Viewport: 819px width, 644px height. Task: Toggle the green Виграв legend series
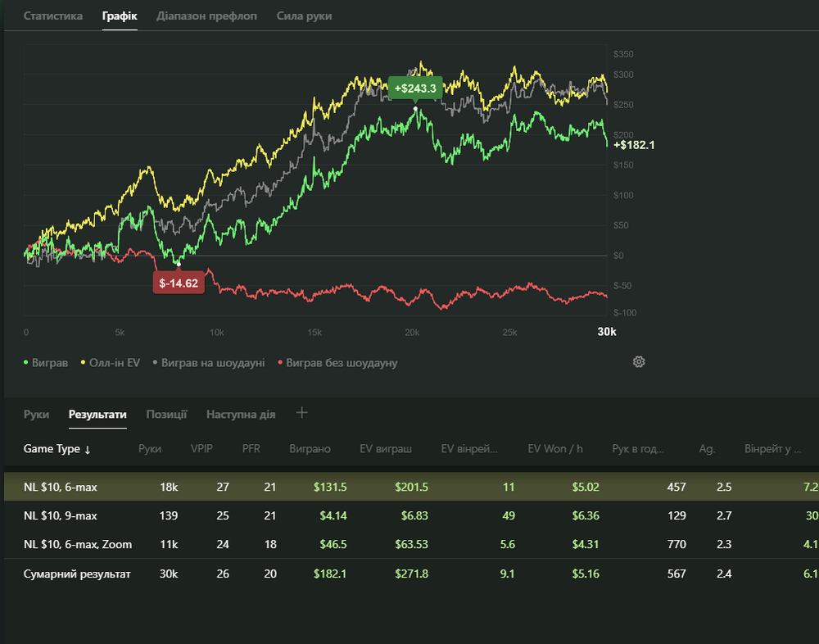click(x=48, y=362)
